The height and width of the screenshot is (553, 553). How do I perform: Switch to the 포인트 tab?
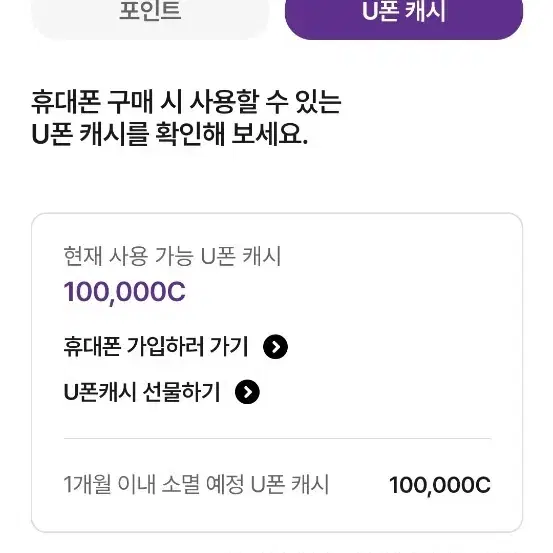pos(150,16)
